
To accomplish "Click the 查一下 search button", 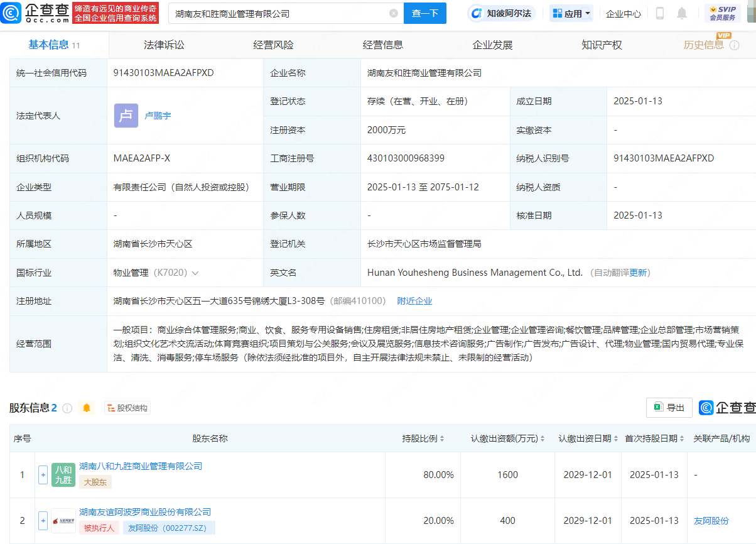I will click(425, 13).
